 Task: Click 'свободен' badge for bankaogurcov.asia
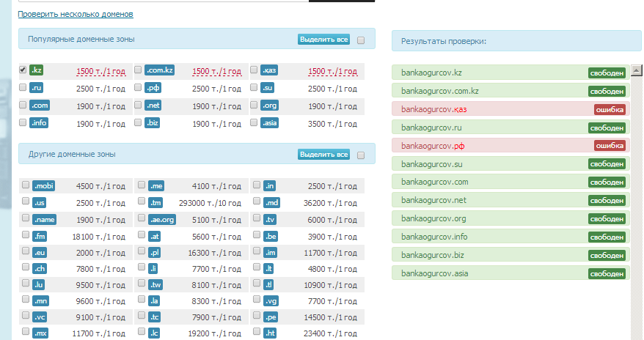[607, 273]
